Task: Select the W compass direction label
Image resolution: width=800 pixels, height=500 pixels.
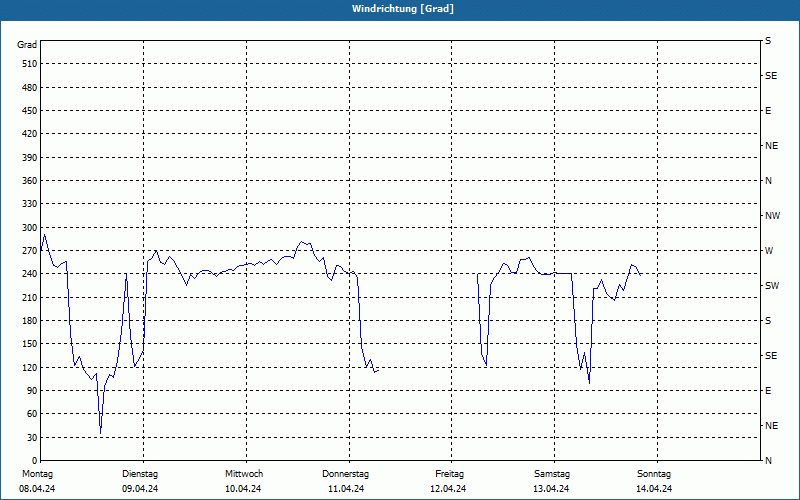Action: point(769,251)
